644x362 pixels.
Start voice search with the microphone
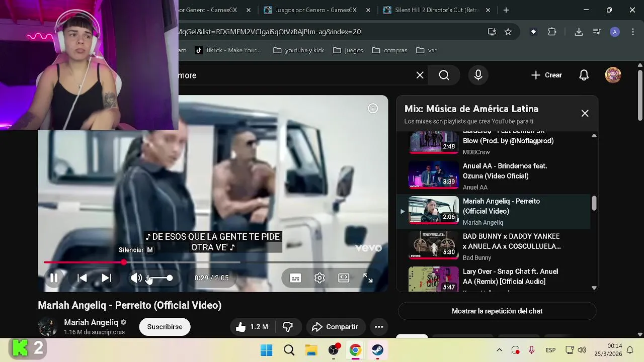(478, 75)
